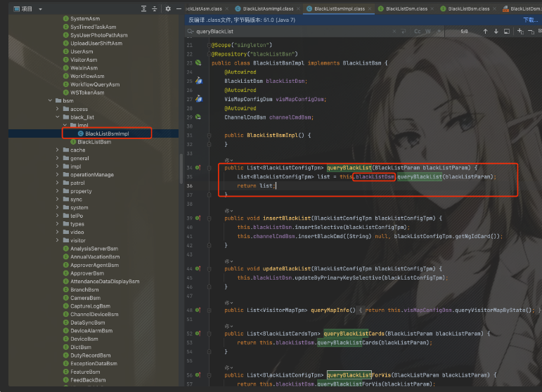Screen dimensions: 542x392
Task: Open the 项目 view dropdown arrow
Action: pyautogui.click(x=41, y=9)
